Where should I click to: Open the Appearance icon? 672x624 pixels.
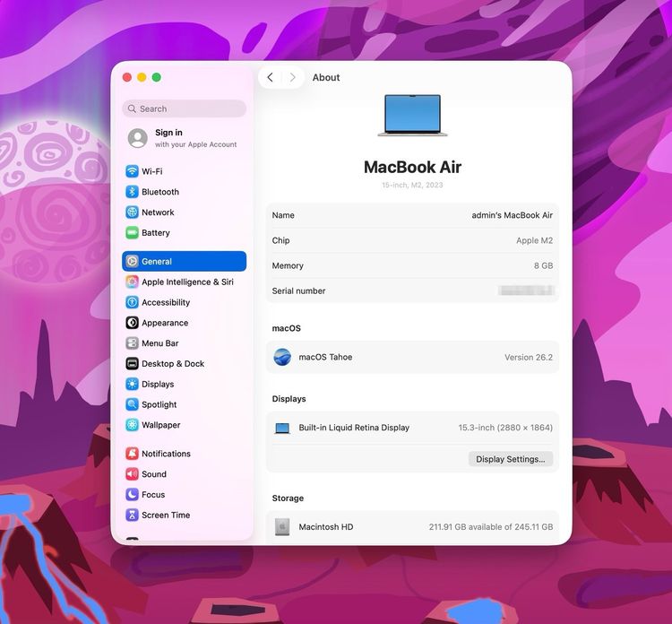tap(132, 323)
